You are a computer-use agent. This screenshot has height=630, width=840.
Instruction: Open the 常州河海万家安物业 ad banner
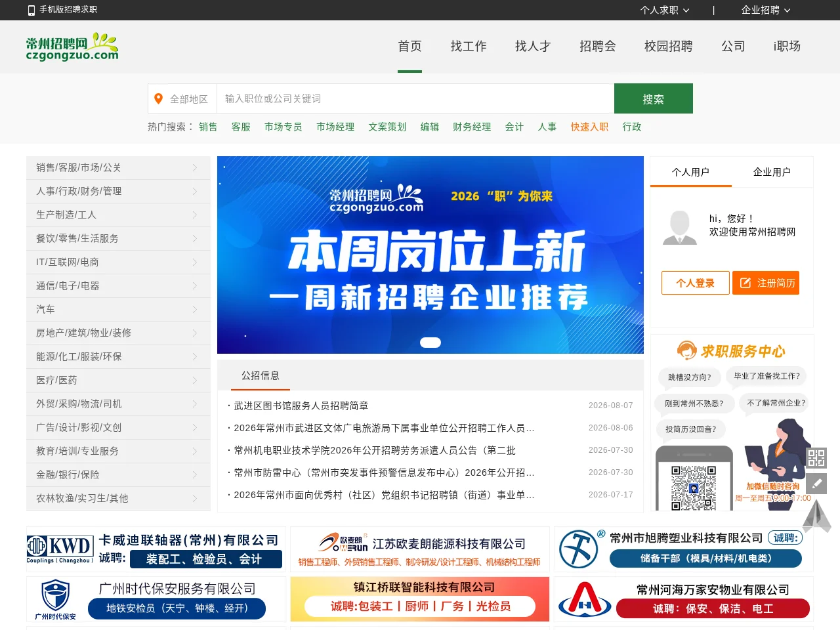[684, 599]
